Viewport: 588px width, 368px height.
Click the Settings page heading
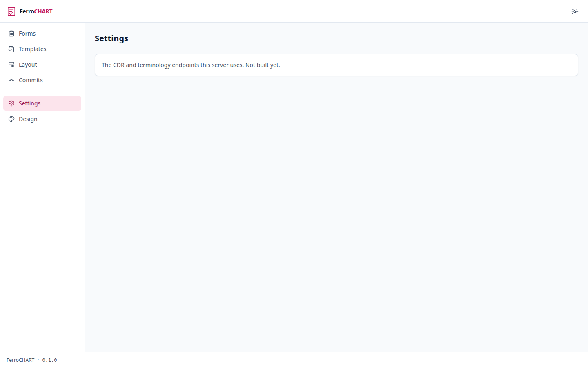click(x=111, y=38)
